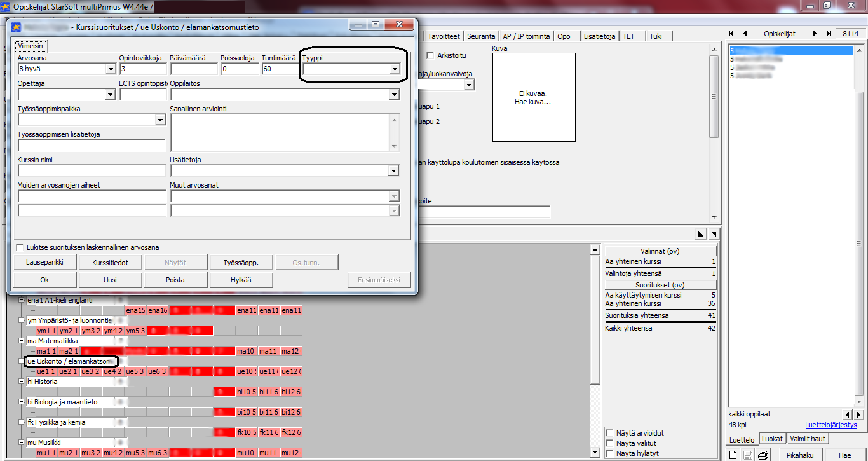Click the Kurssin nimi input field
Image resolution: width=868 pixels, height=461 pixels.
tap(92, 170)
